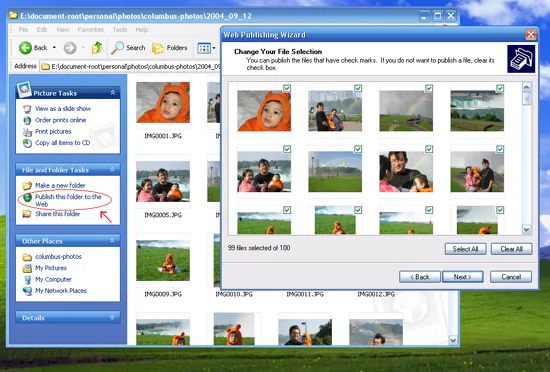Click the Views icon in Explorer toolbar
The width and height of the screenshot is (550, 372).
[204, 48]
